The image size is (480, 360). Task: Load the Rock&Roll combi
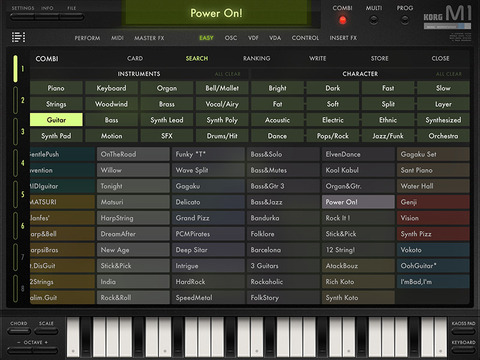coord(133,298)
